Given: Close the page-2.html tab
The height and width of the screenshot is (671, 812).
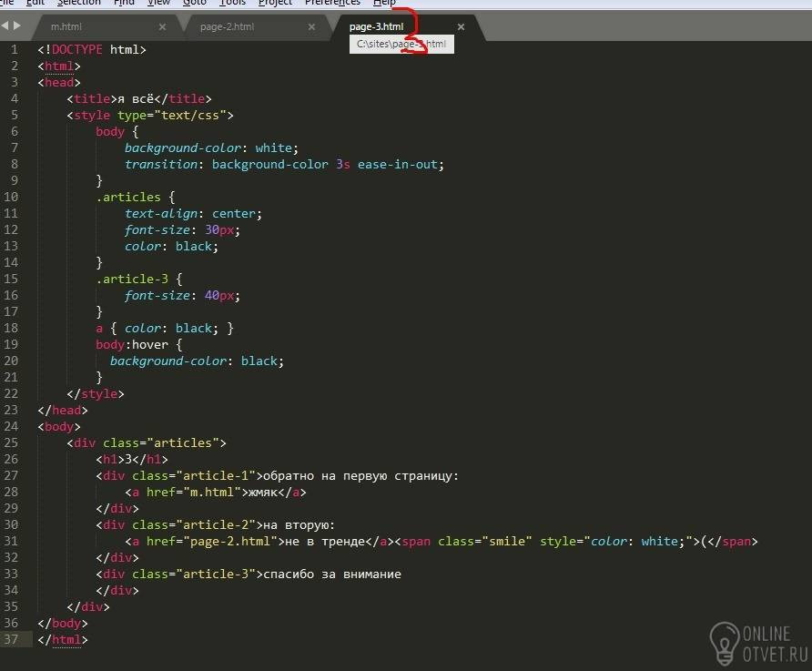Looking at the screenshot, I should pos(311,27).
